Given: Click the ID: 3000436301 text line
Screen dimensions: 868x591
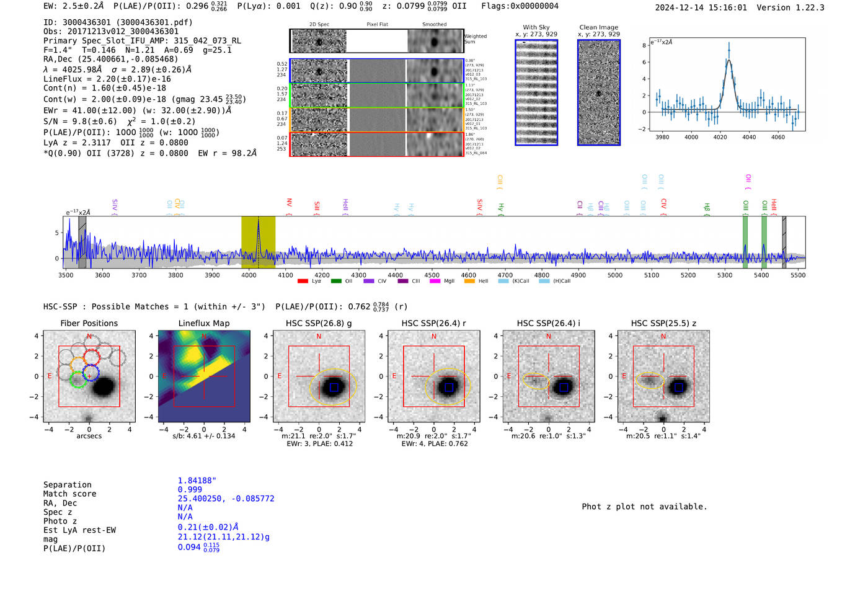Looking at the screenshot, I should 118,22.
